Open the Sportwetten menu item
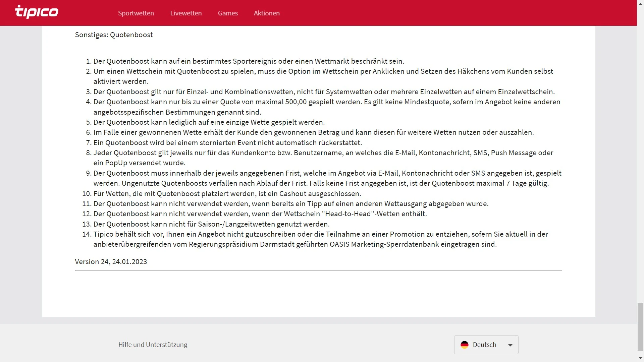Screen dimensions: 644x362 click(x=136, y=13)
